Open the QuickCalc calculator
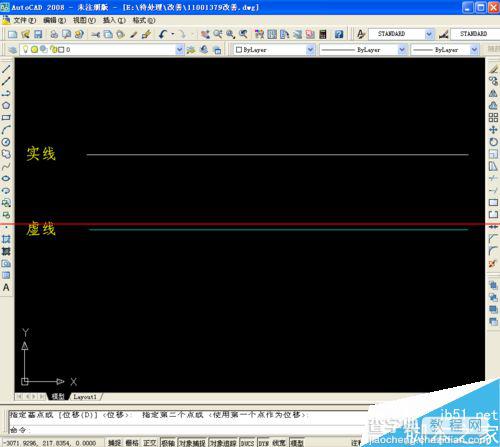500x447 pixels. [323, 34]
